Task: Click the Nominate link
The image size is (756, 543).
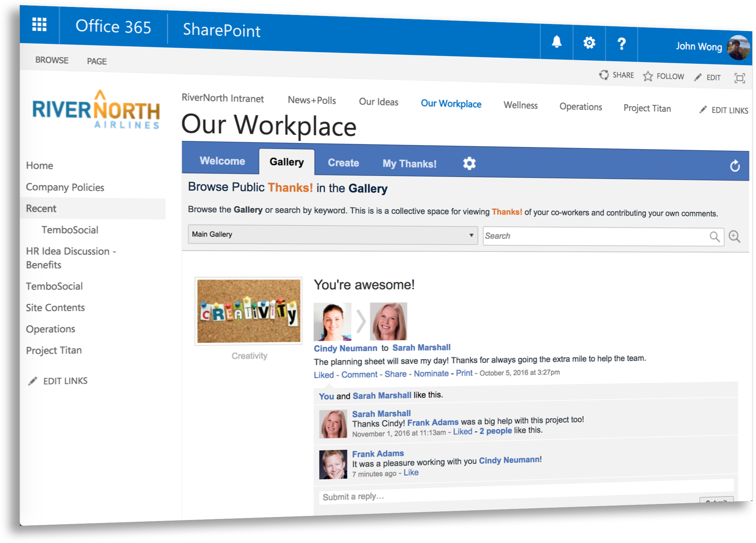Action: 431,373
